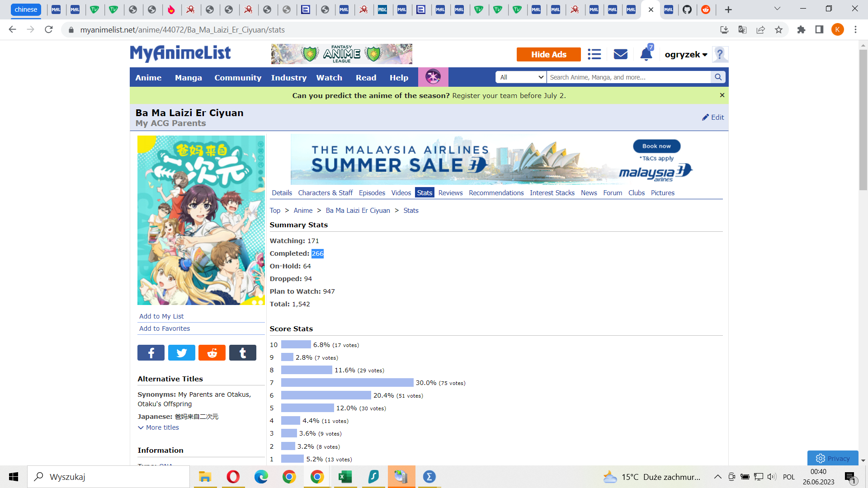868x488 pixels.
Task: Share page via Twitter icon
Action: [181, 353]
